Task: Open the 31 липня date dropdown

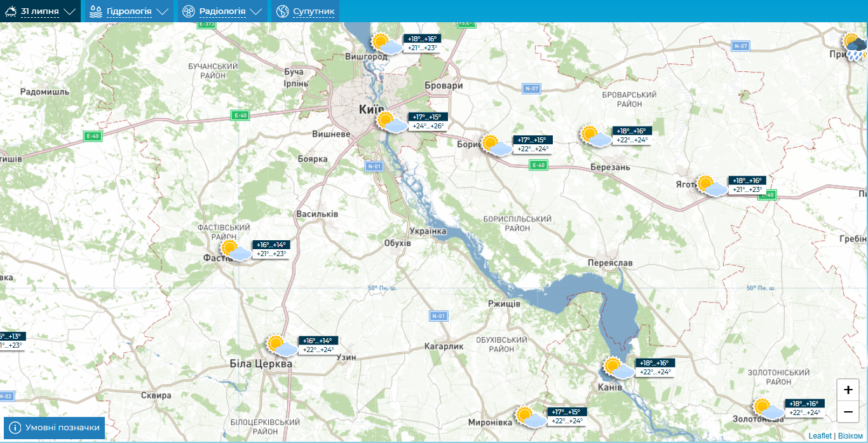Action: tap(41, 11)
